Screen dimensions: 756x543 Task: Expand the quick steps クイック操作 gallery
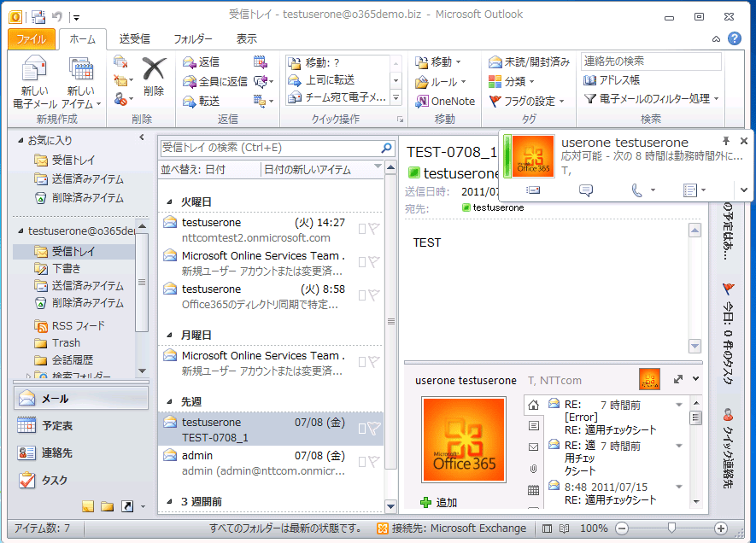pyautogui.click(x=396, y=98)
